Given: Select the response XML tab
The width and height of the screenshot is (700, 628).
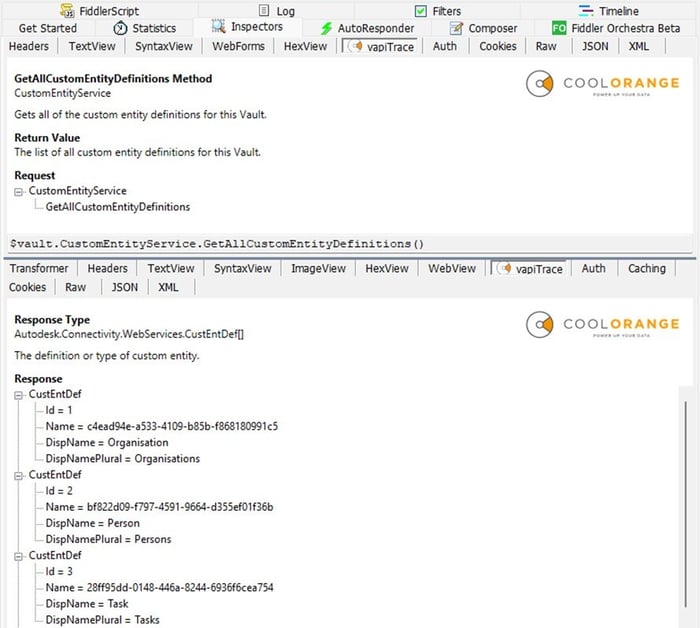Looking at the screenshot, I should click(168, 287).
